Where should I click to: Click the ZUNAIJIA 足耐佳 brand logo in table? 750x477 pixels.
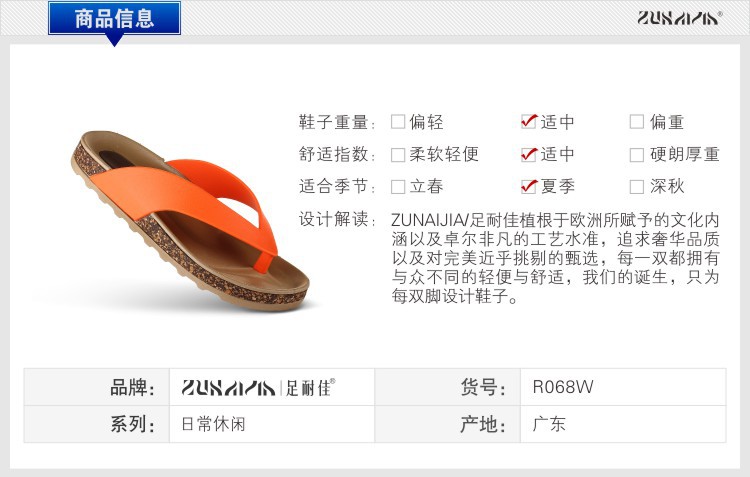tap(258, 388)
